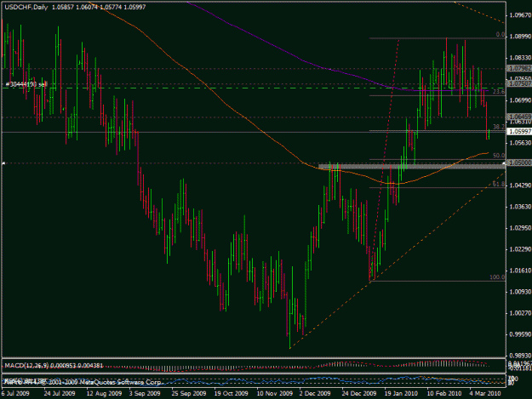
Task: Select the 50.0 Fibonacci level label
Action: (x=499, y=156)
